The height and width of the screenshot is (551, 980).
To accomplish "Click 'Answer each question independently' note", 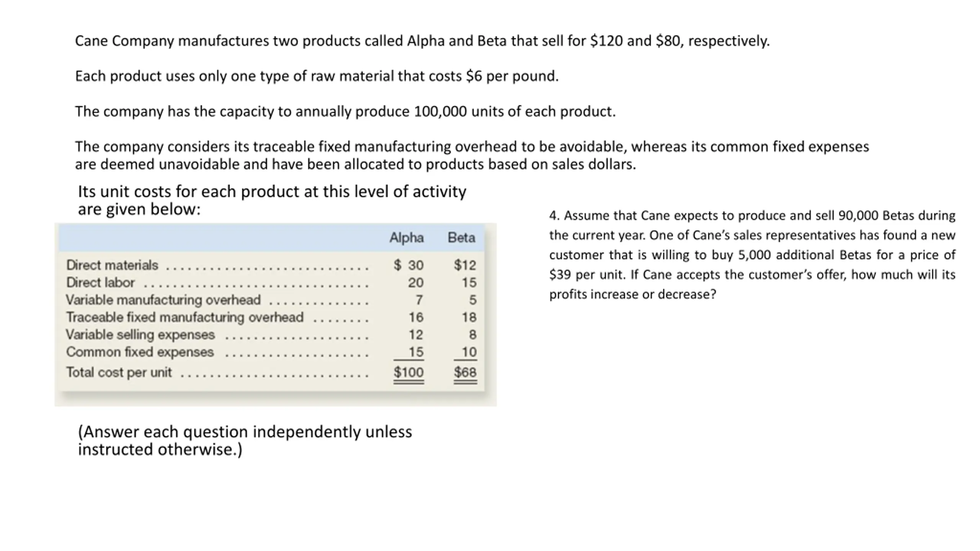I will [x=245, y=440].
